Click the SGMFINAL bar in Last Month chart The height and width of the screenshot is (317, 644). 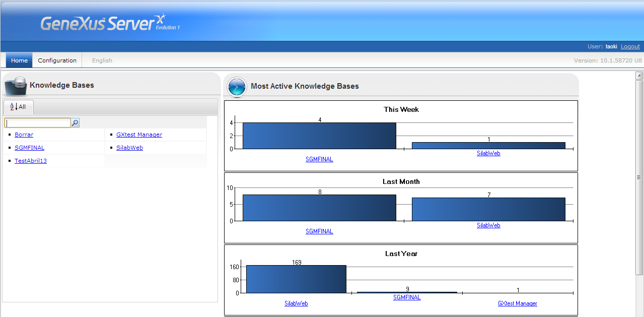tap(319, 208)
